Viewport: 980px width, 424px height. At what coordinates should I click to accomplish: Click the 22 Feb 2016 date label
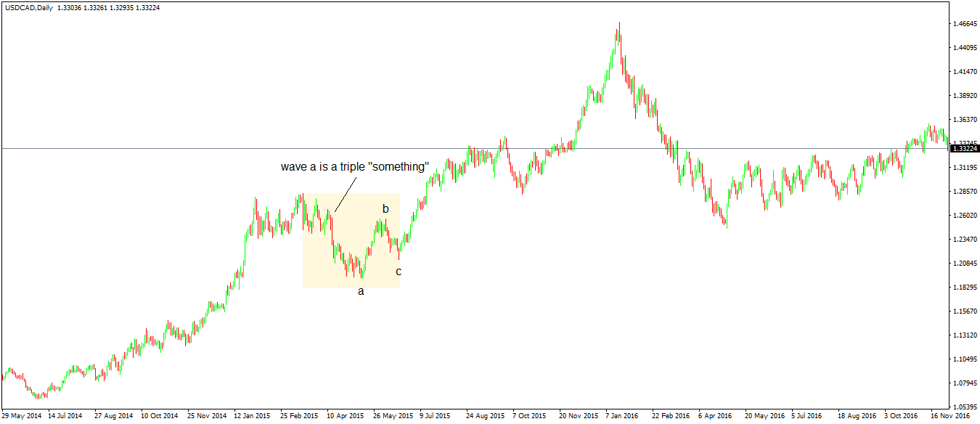click(x=671, y=417)
